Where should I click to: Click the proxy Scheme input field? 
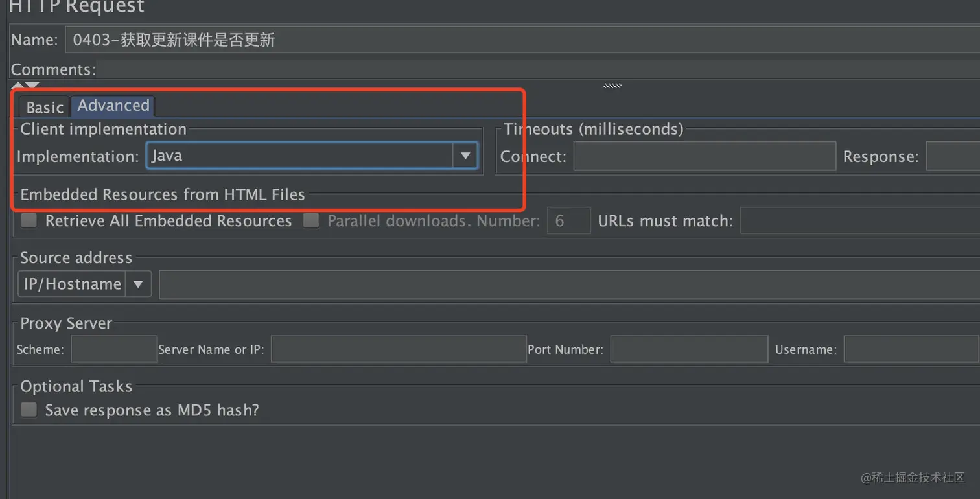pyautogui.click(x=114, y=349)
